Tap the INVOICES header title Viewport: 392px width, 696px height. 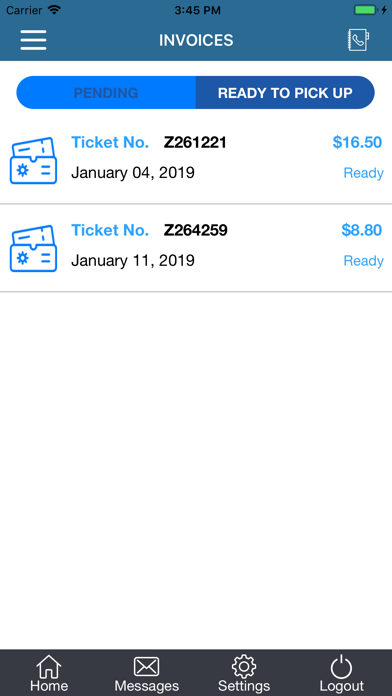196,40
